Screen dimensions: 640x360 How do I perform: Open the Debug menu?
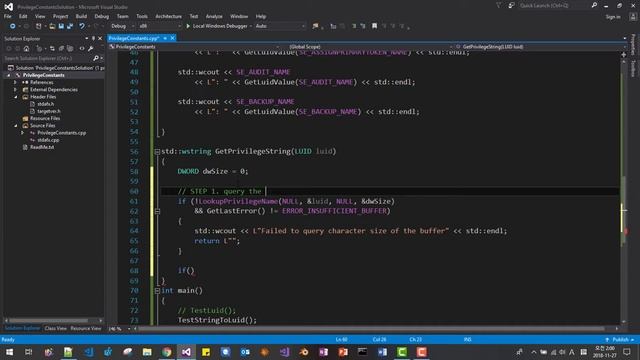coord(102,16)
